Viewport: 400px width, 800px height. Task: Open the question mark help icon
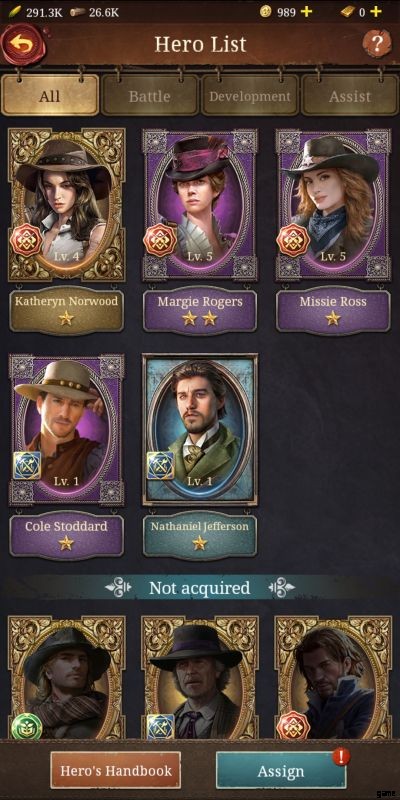pyautogui.click(x=377, y=44)
